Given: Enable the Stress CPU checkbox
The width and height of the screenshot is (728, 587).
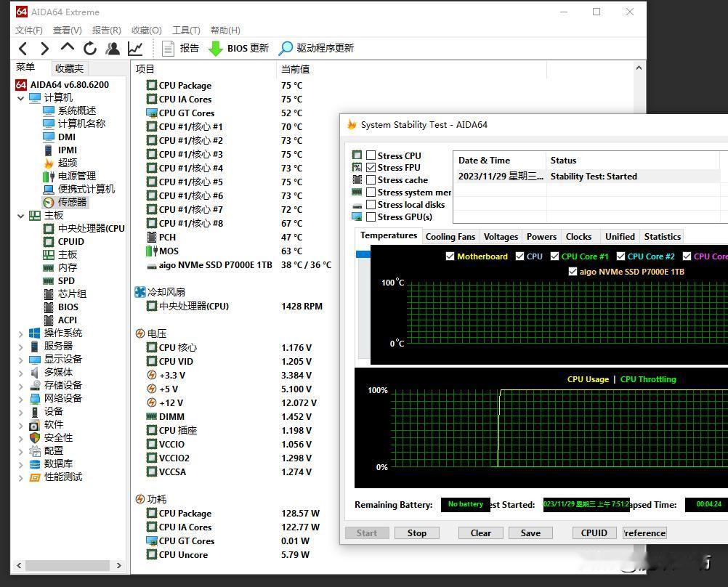Looking at the screenshot, I should (x=371, y=155).
